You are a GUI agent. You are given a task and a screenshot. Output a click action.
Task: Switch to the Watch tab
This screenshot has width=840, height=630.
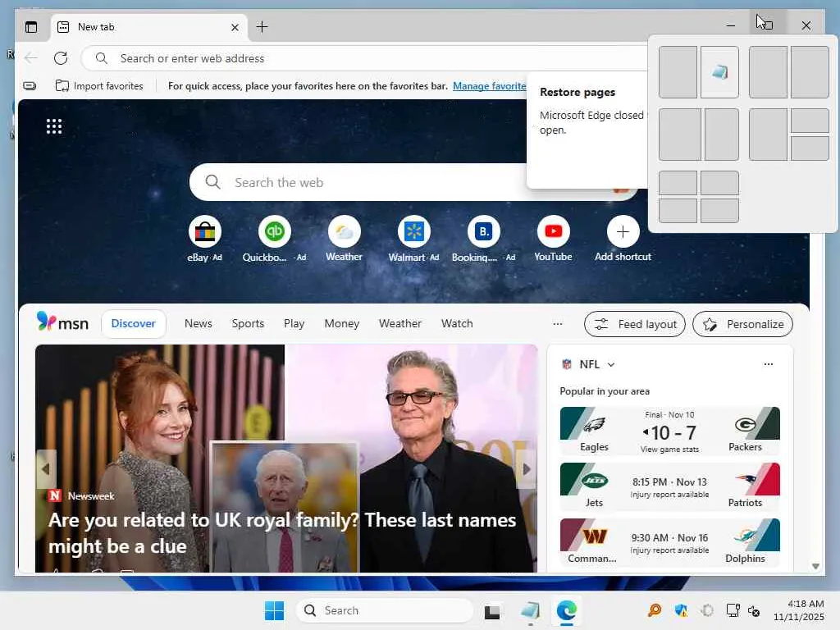coord(457,323)
